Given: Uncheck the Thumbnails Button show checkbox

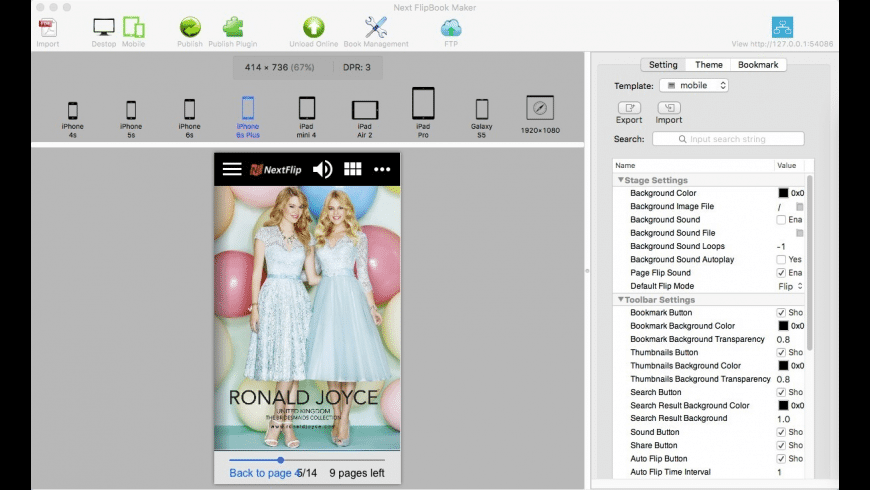Looking at the screenshot, I should pyautogui.click(x=781, y=353).
